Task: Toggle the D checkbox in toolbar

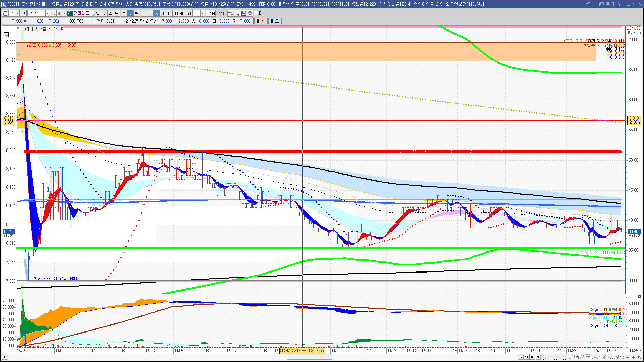Action: tap(256, 13)
